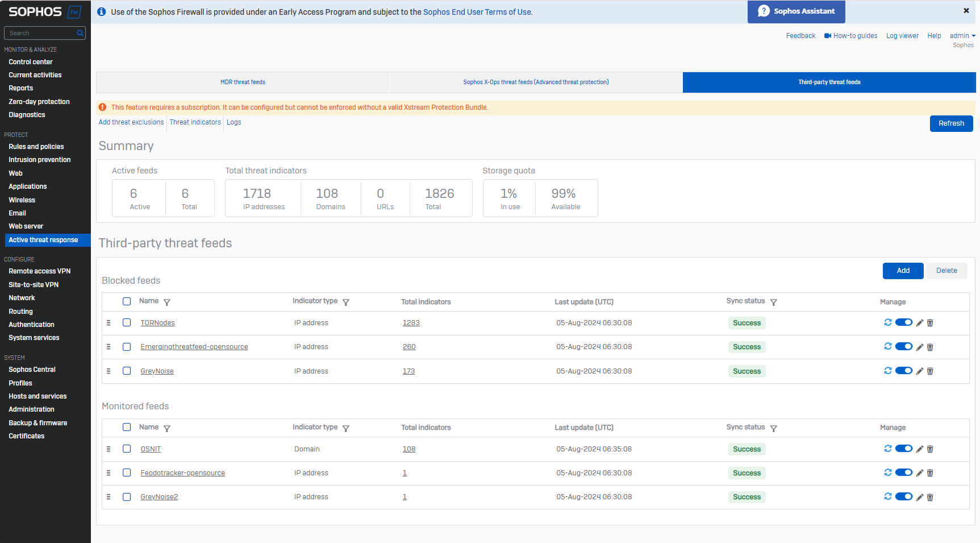980x543 pixels.
Task: Sync the Feodotracker-opensource feed now
Action: (x=887, y=472)
